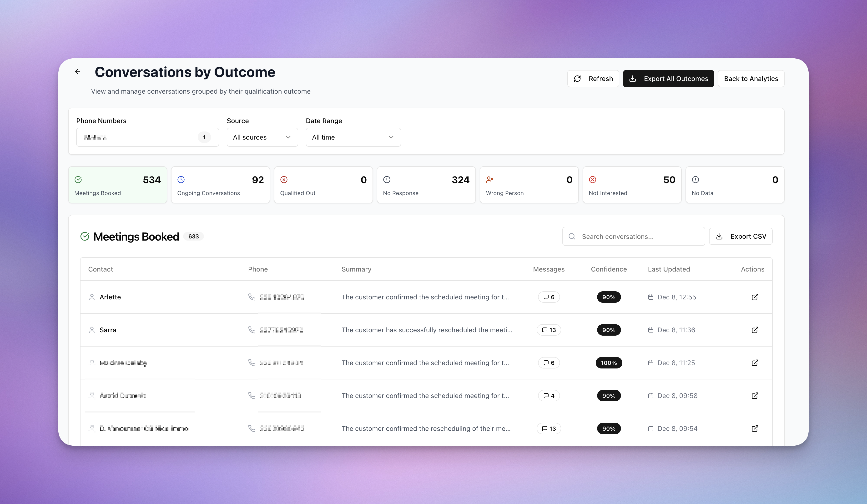
Task: Open Arlette's conversation via external link icon
Action: tap(755, 297)
